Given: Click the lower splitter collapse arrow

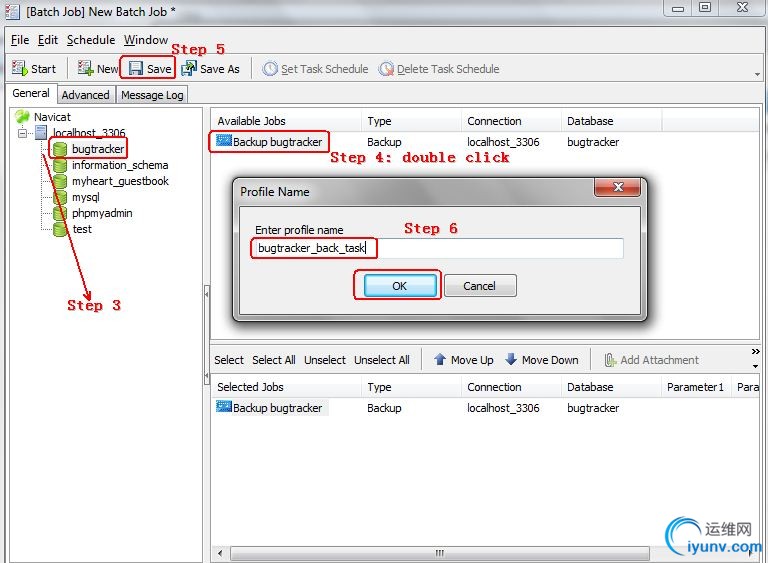Looking at the screenshot, I should click(x=207, y=376).
